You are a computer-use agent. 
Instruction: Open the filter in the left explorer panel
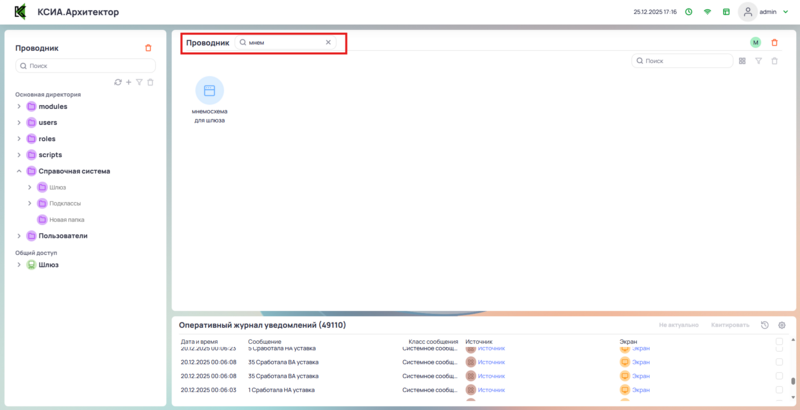tap(139, 82)
